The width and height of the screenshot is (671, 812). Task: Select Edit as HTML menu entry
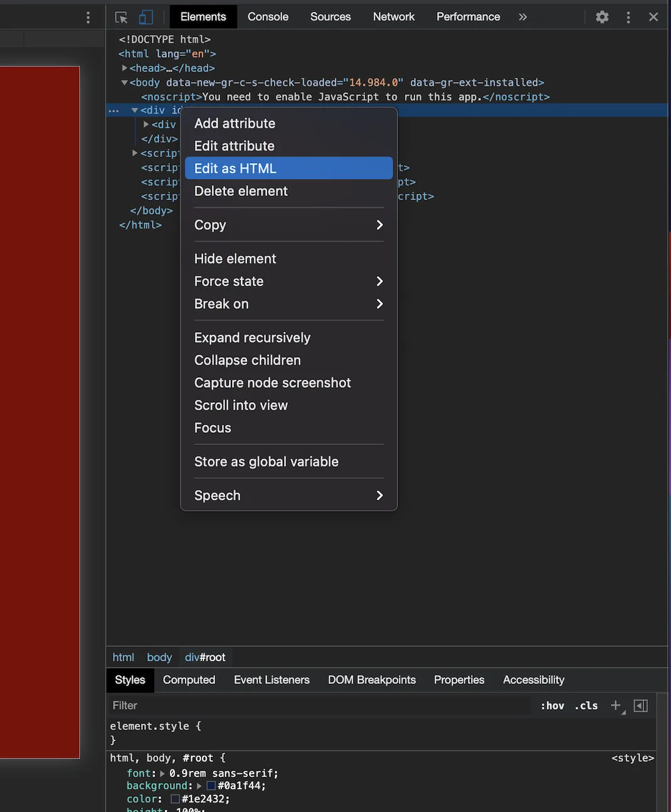[289, 168]
